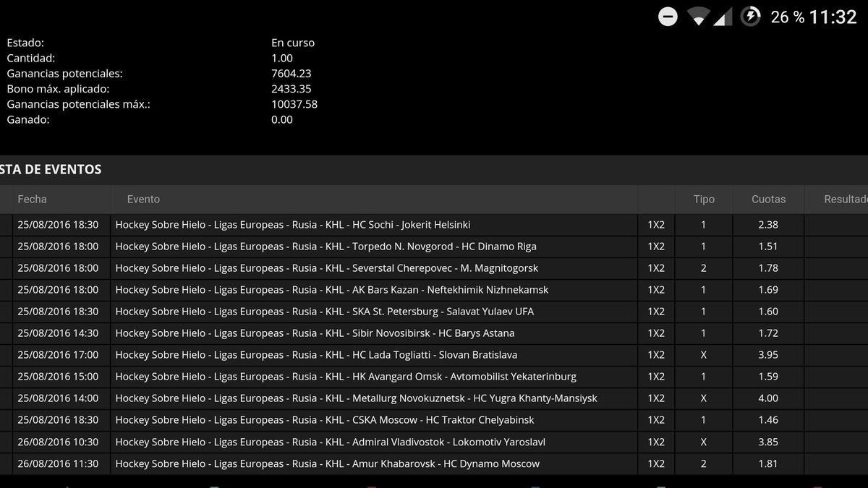Tap the battery charging status icon
This screenshot has height=488, width=868.
751,17
